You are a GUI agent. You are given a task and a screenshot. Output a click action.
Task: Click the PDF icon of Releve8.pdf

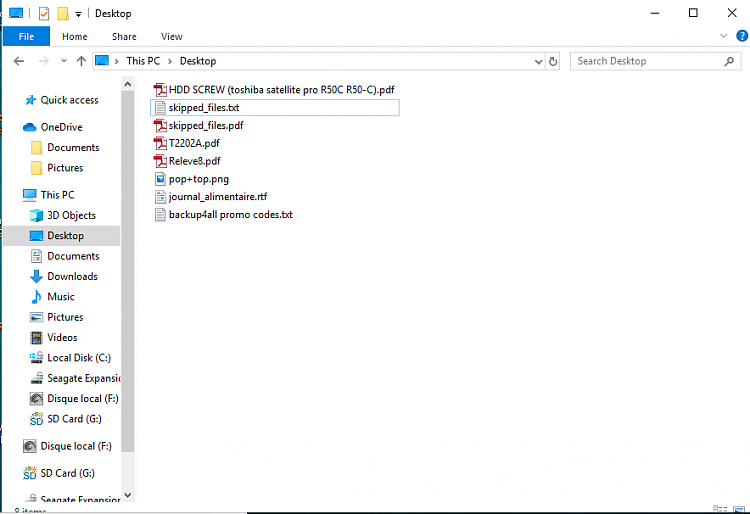pyautogui.click(x=160, y=161)
